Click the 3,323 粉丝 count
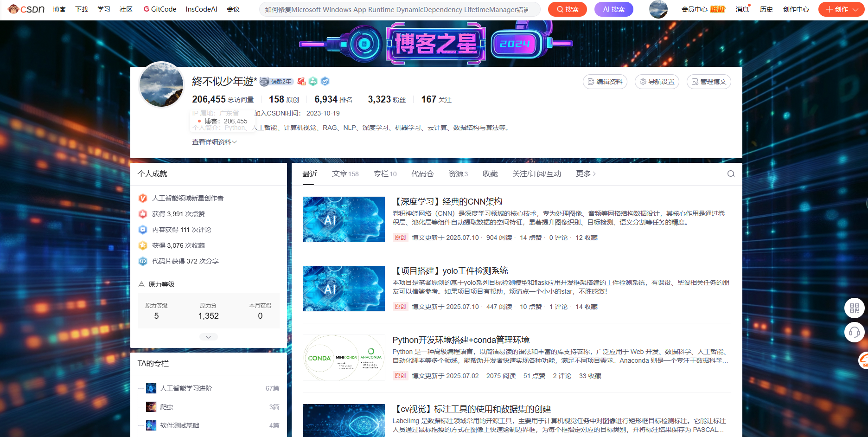 387,99
